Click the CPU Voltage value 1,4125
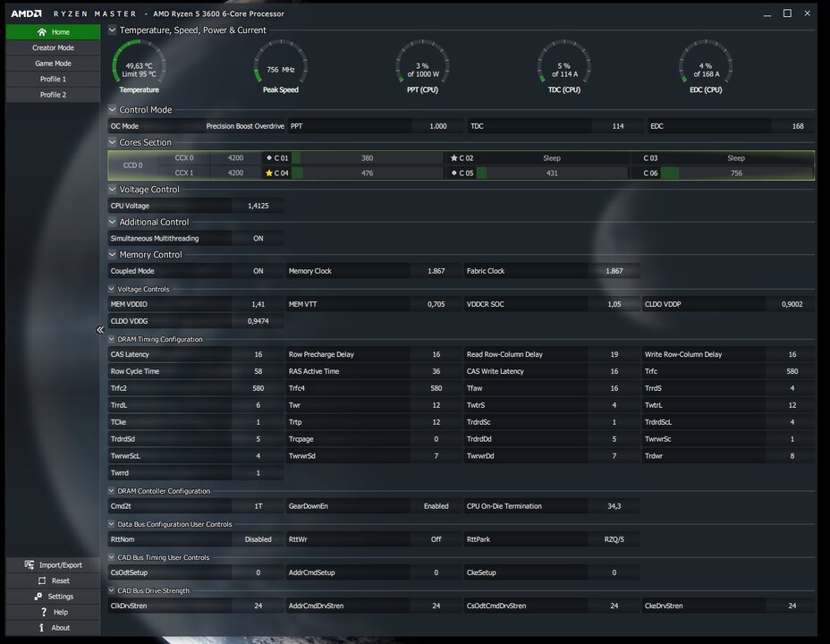 click(x=258, y=206)
